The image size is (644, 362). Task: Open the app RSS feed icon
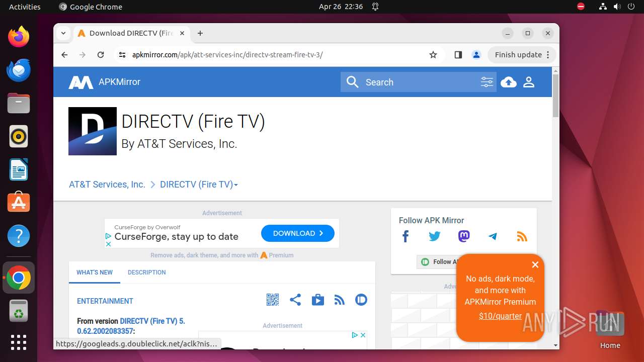[x=340, y=300]
